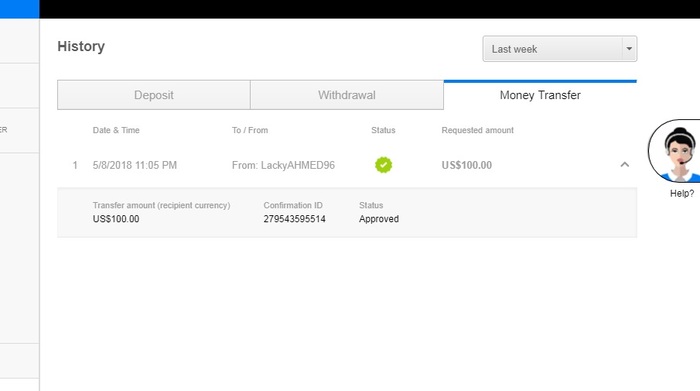The image size is (700, 391).
Task: Click the dropdown arrow beside Last week
Action: click(629, 49)
